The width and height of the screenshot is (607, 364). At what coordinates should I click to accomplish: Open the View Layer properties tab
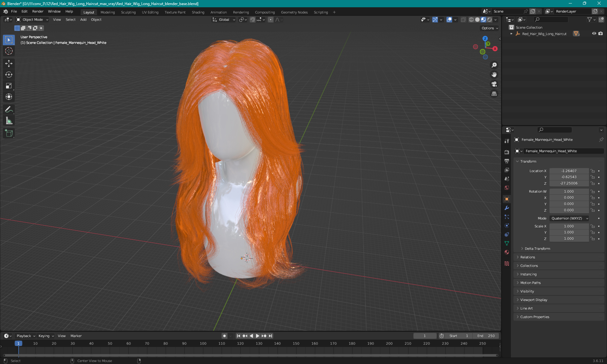click(507, 170)
